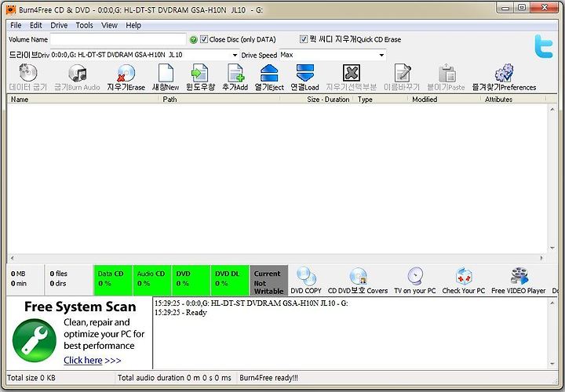565x392 pixels.
Task: Focus the Volume Name input field
Action: tap(118, 39)
